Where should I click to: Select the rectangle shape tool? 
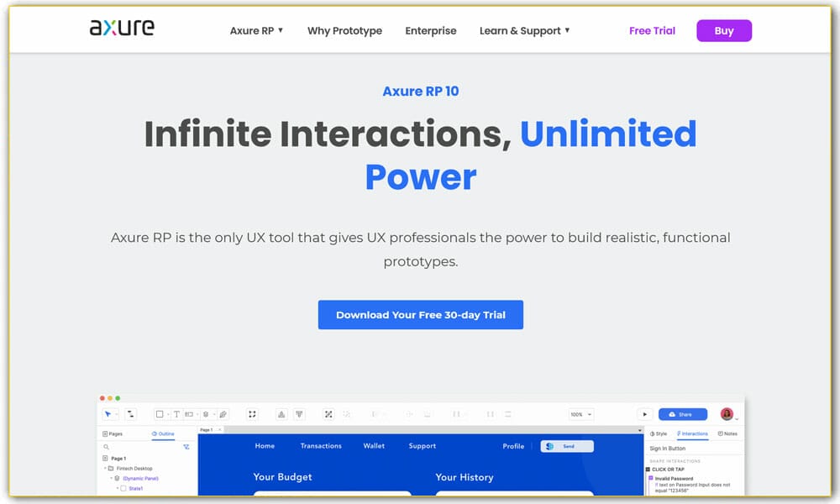(x=160, y=414)
